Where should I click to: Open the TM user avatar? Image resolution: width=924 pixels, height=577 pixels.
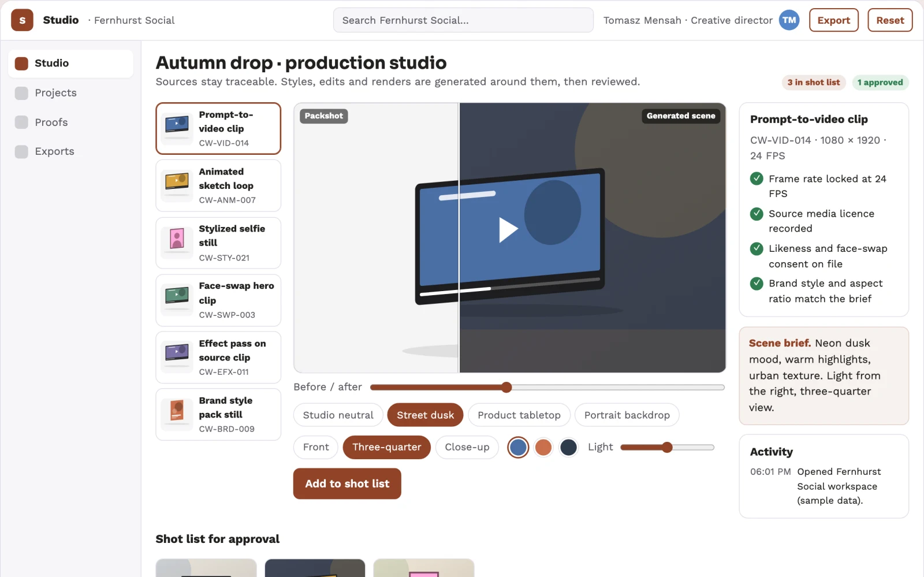click(789, 20)
